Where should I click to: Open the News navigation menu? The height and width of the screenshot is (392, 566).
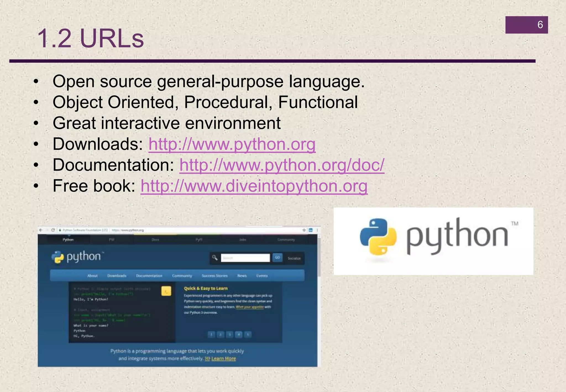coord(242,276)
